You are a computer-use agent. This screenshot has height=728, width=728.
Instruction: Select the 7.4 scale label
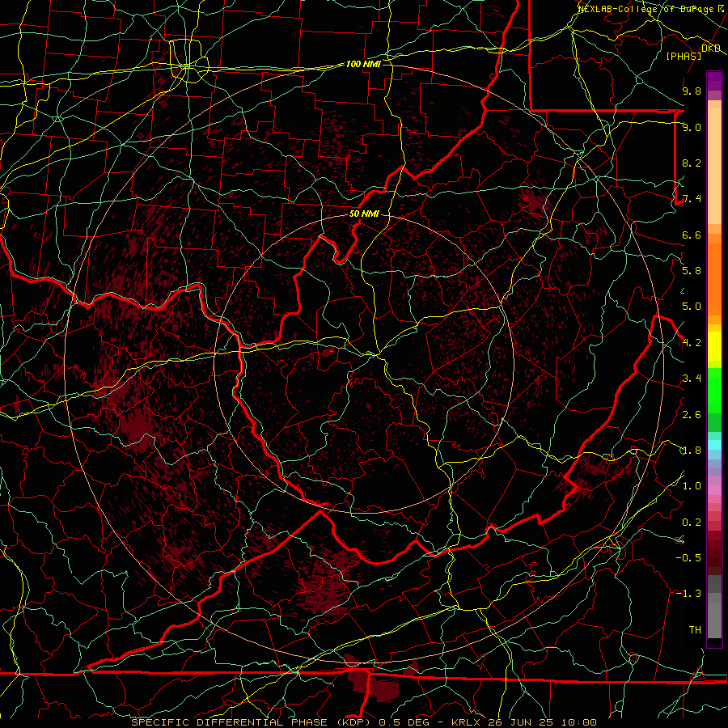click(692, 199)
